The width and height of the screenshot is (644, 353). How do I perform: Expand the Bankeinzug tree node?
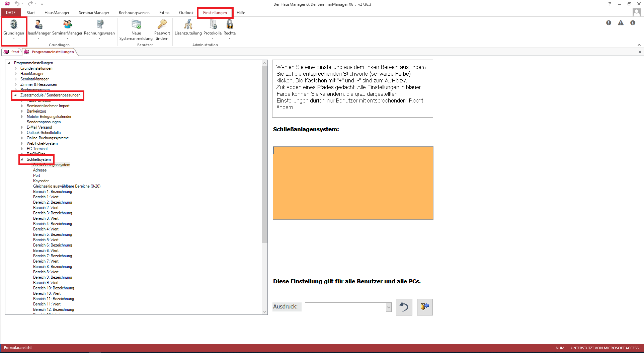(x=22, y=111)
